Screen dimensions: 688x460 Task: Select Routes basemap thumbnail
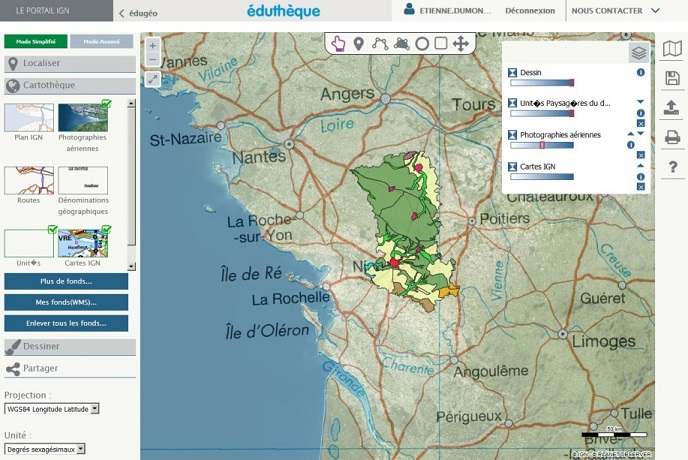[x=29, y=180]
